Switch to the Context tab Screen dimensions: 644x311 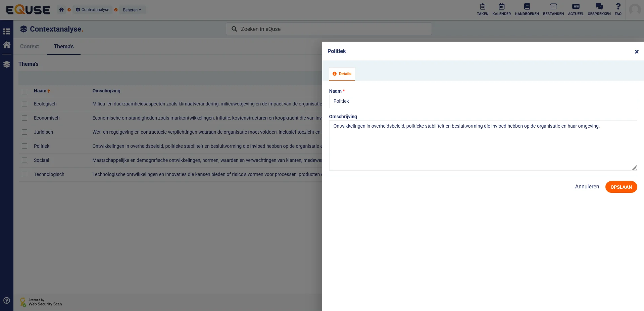pyautogui.click(x=30, y=47)
